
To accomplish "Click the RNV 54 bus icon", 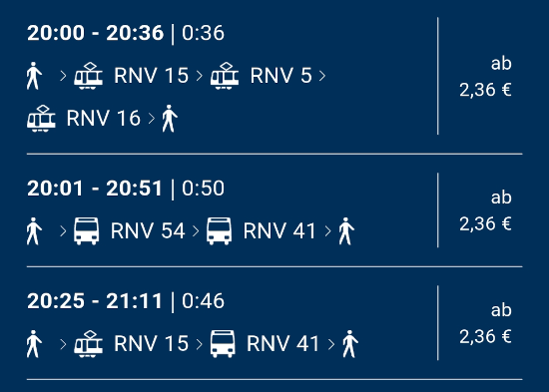I will click(x=86, y=231).
